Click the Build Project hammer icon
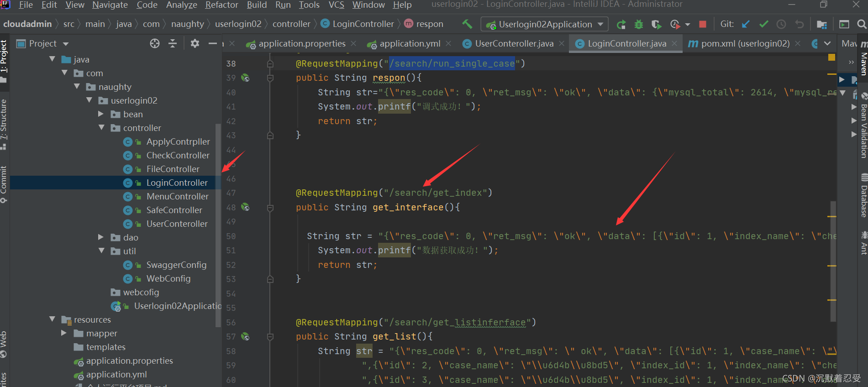Image resolution: width=868 pixels, height=387 pixels. (467, 24)
